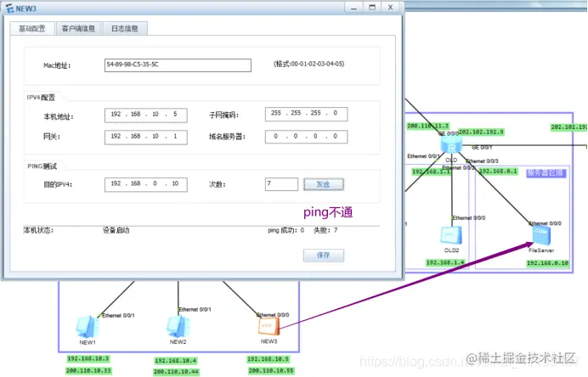Image resolution: width=588 pixels, height=377 pixels.
Task: Click the 192.168.1.1 label near router
Action: (432, 172)
